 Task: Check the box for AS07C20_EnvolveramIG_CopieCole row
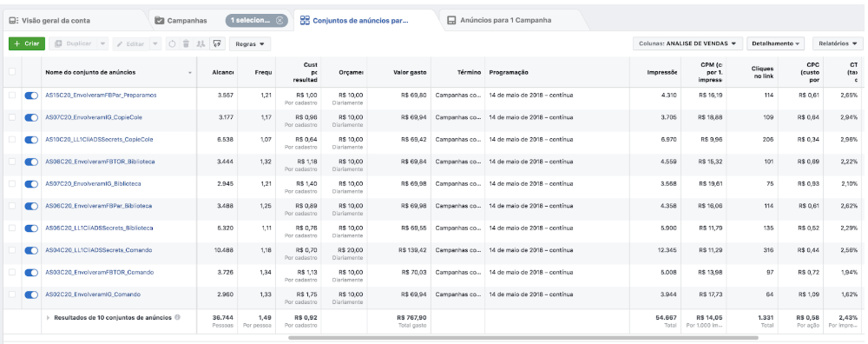(12, 117)
